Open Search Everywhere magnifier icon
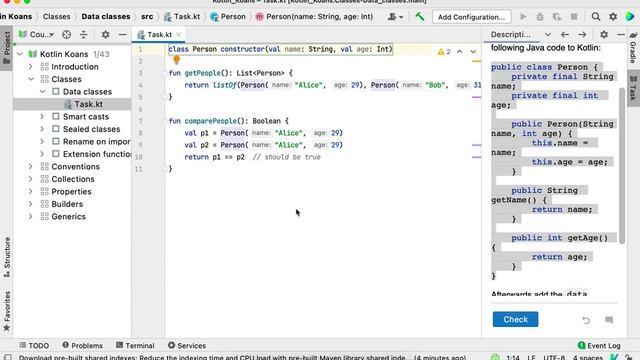The height and width of the screenshot is (360, 640). [x=596, y=17]
